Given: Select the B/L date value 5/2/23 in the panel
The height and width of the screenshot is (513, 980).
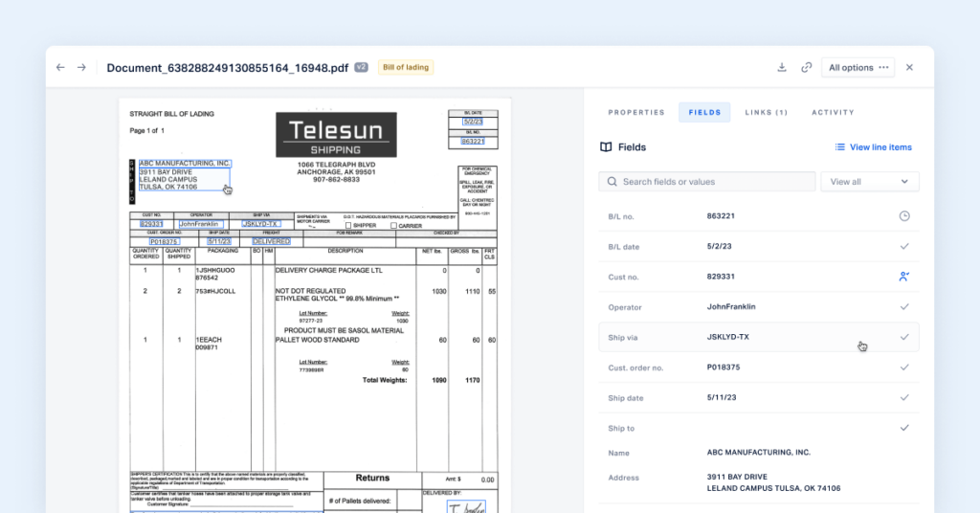Looking at the screenshot, I should [719, 246].
